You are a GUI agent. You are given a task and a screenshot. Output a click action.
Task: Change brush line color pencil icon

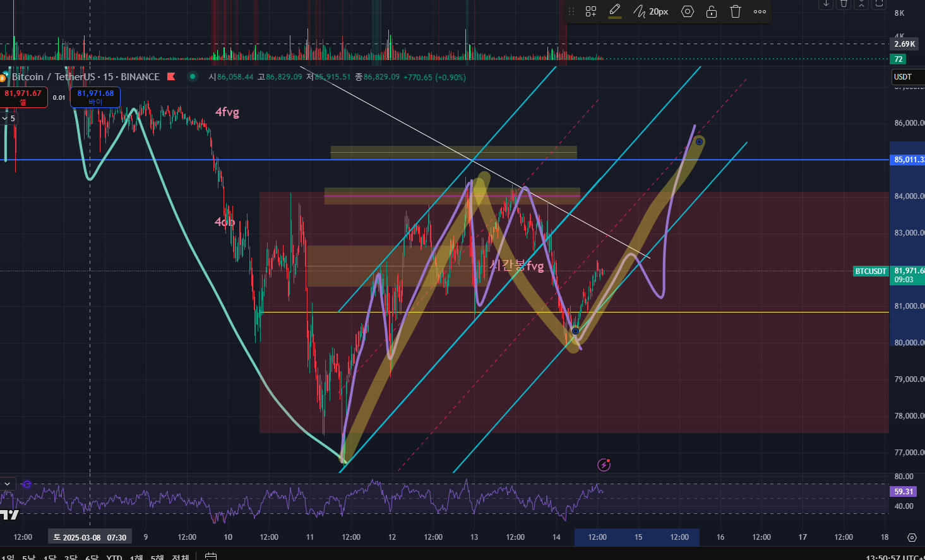click(615, 11)
